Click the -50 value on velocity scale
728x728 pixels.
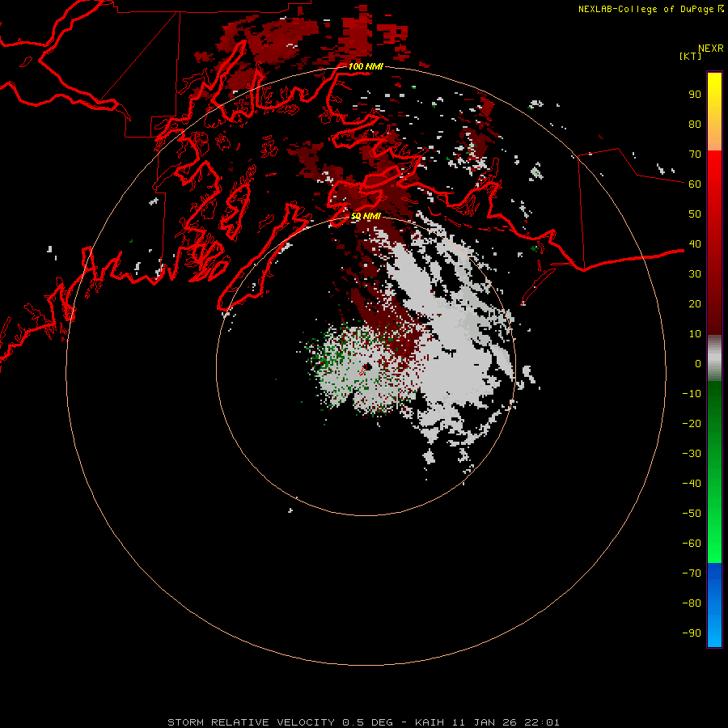point(692,514)
